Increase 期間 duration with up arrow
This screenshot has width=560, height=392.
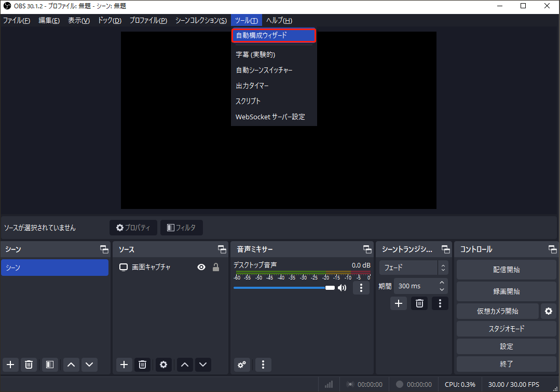click(442, 283)
